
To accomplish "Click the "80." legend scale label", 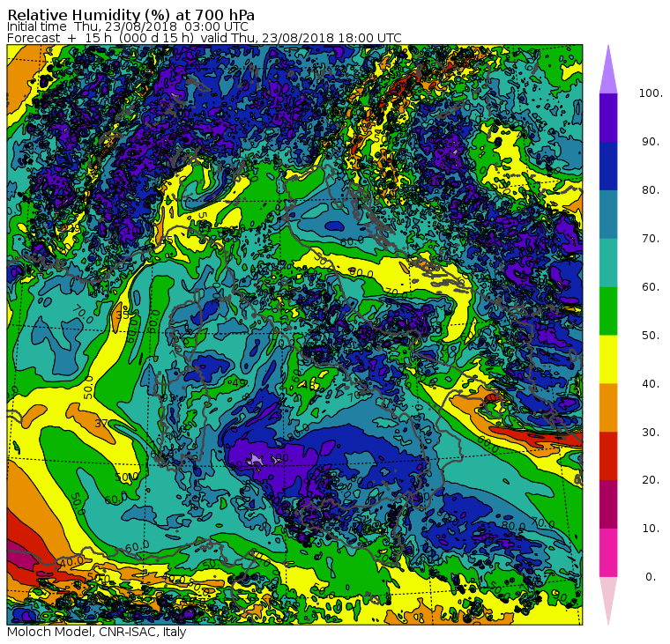I will [x=651, y=190].
